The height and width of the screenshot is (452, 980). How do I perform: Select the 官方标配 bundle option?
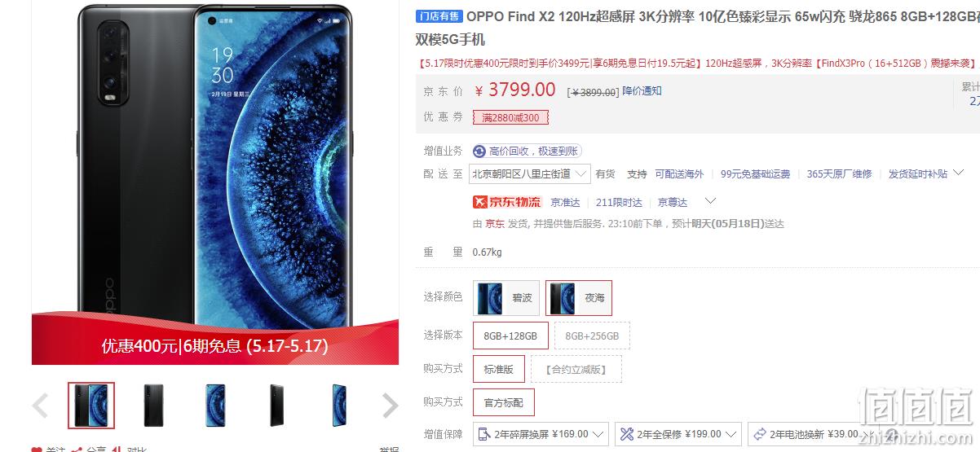(x=504, y=402)
